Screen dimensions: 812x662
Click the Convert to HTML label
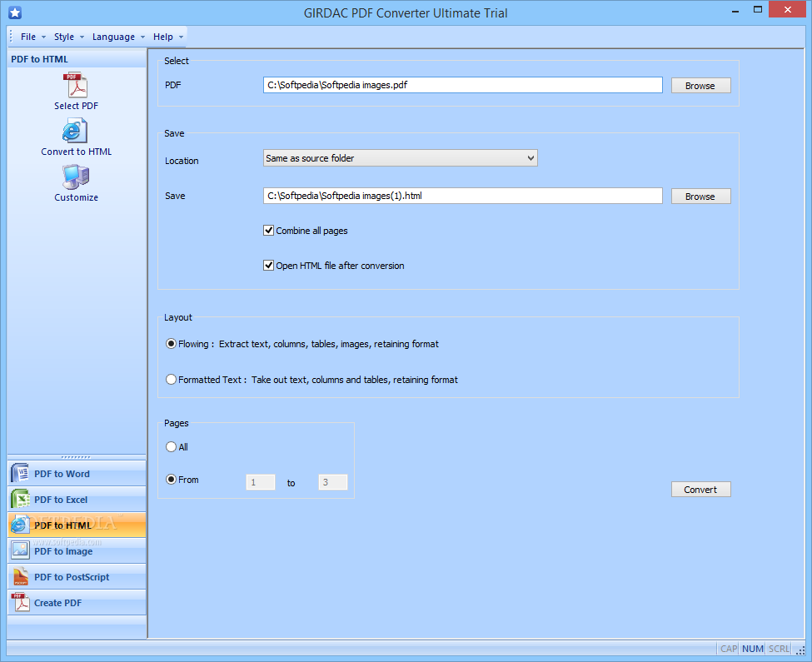click(x=76, y=152)
